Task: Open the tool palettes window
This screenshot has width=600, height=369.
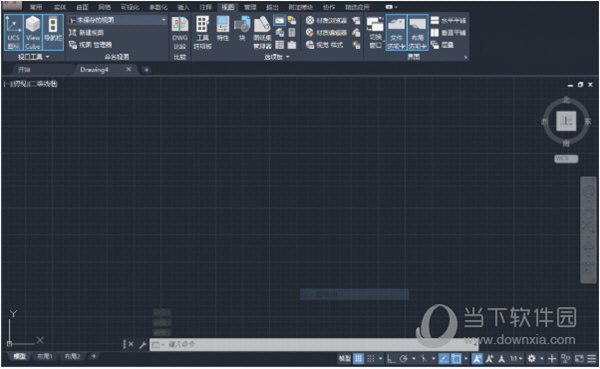Action: point(202,33)
